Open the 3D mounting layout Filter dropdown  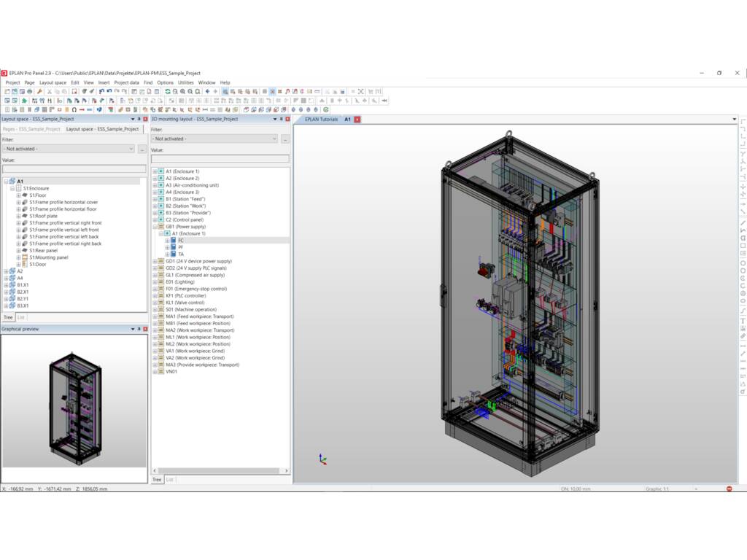click(x=274, y=139)
